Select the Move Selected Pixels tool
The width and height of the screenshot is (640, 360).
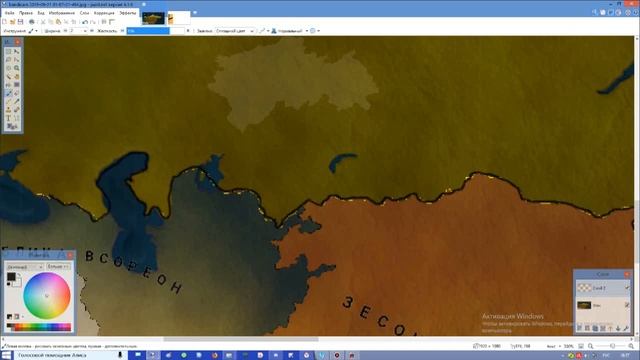tap(17, 51)
